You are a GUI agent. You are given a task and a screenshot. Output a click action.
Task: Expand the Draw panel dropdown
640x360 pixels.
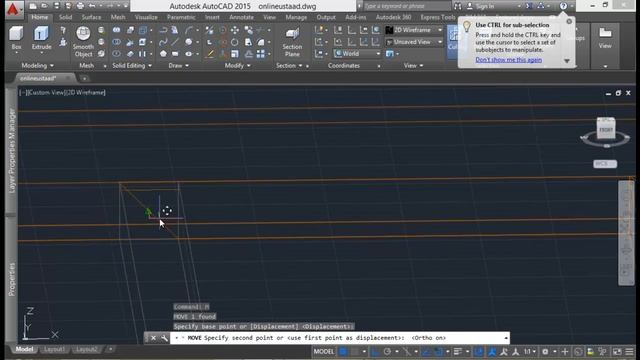coord(179,65)
